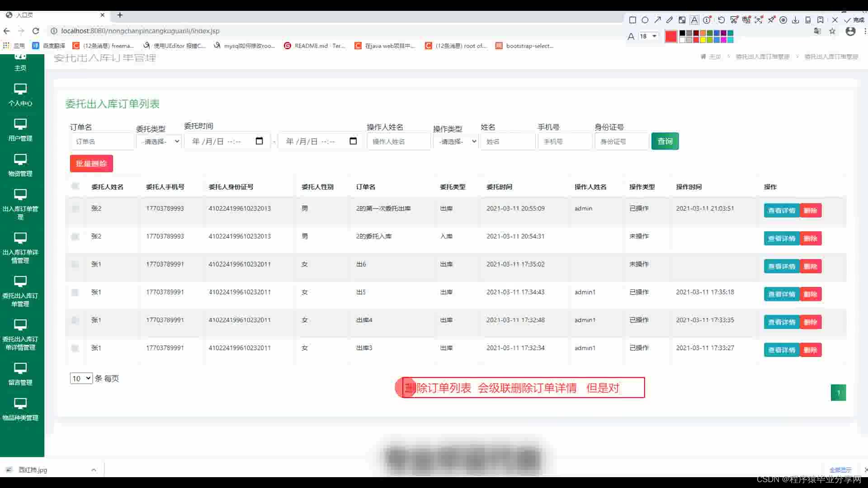Tick the select-all checkbox in table header
The height and width of the screenshot is (488, 868).
pos(75,186)
